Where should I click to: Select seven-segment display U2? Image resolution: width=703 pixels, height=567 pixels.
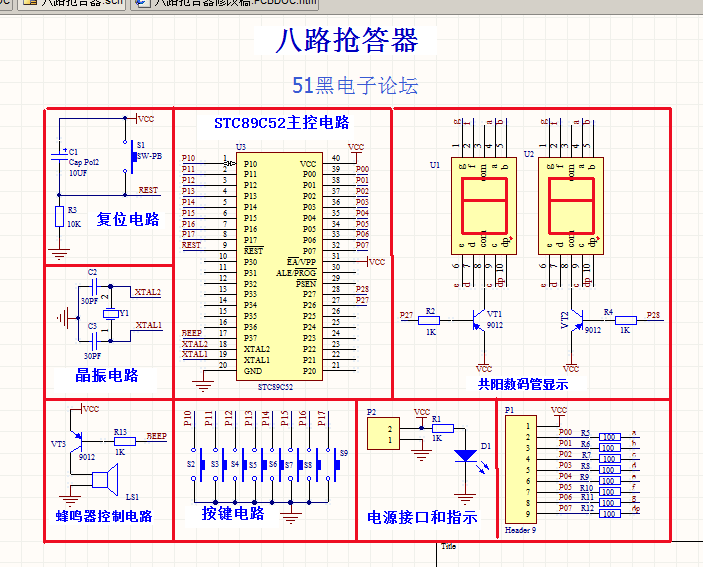[571, 206]
